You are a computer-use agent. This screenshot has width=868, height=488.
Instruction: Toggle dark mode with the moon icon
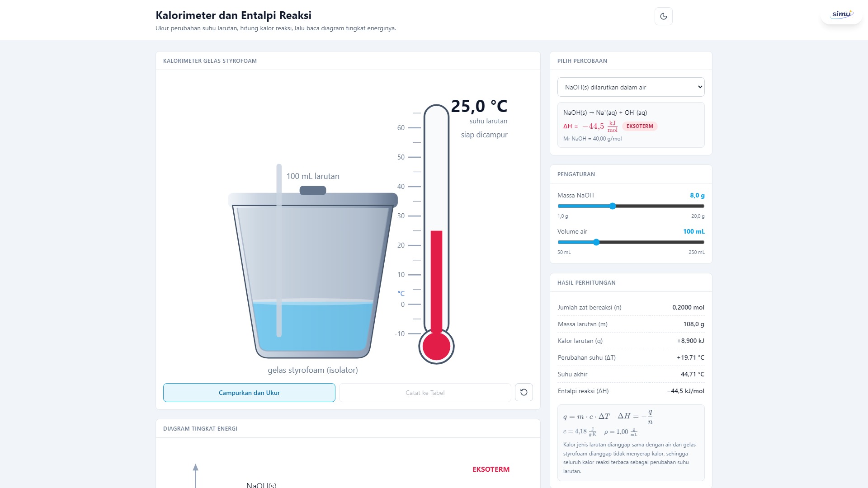(x=663, y=16)
